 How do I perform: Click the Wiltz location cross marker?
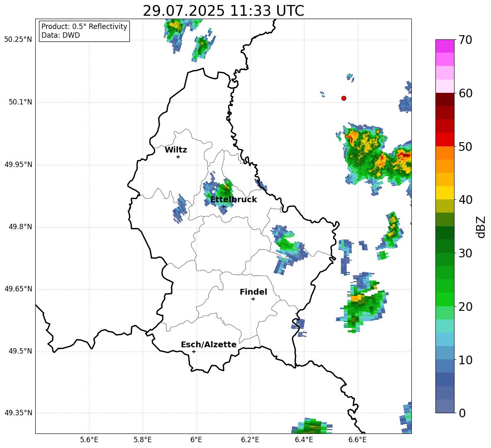[178, 157]
